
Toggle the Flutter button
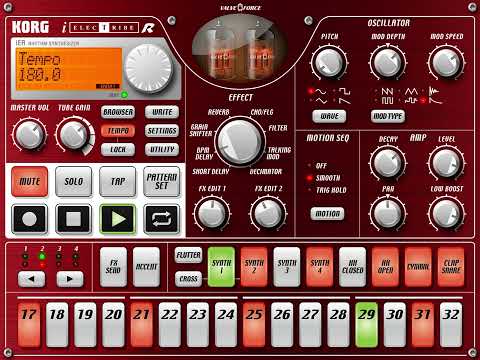(x=189, y=255)
